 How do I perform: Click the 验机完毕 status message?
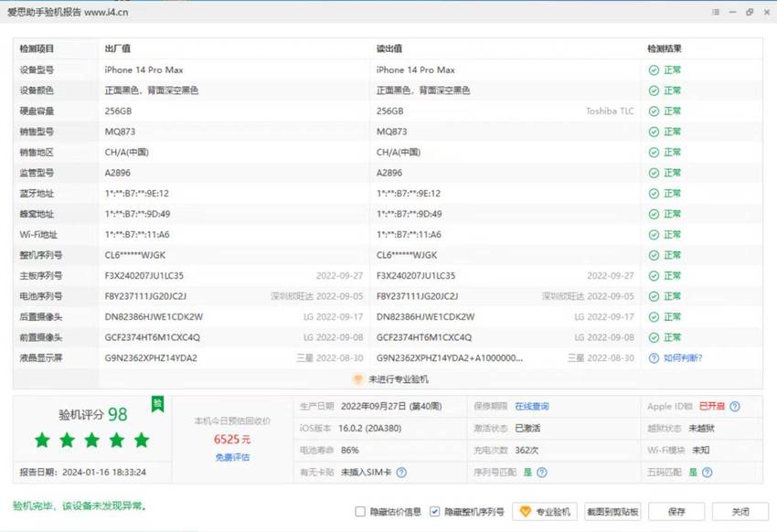click(x=80, y=505)
